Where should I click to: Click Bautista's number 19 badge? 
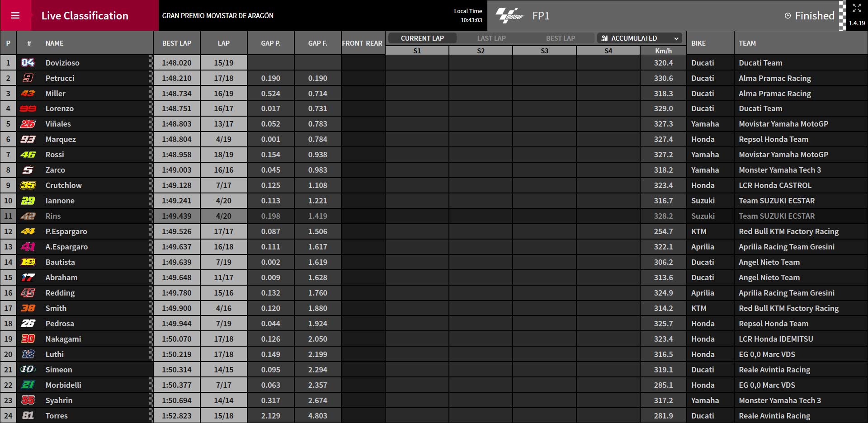coord(28,262)
